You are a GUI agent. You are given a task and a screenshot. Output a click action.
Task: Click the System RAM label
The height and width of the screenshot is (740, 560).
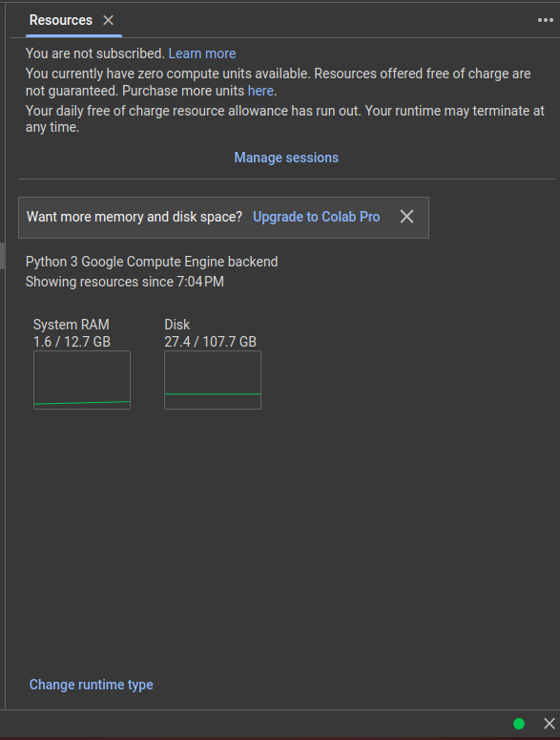tap(72, 325)
